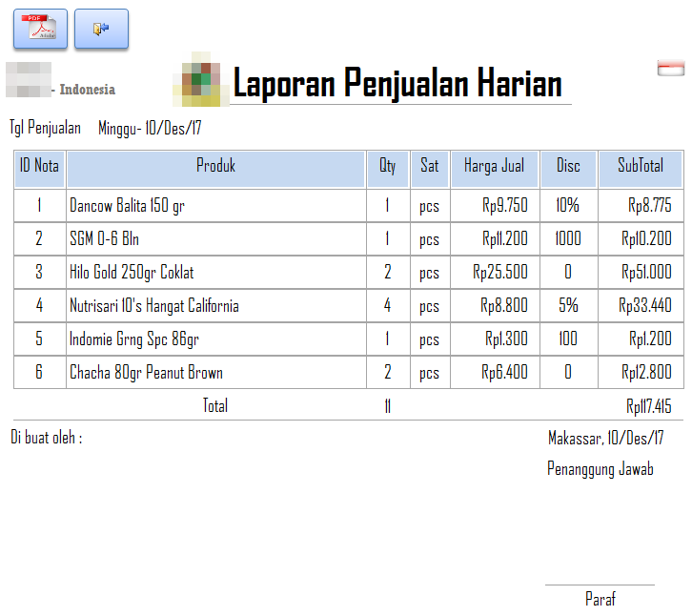Screen dimensions: 692x616
Task: Select the ID Nota column header
Action: coord(39,166)
